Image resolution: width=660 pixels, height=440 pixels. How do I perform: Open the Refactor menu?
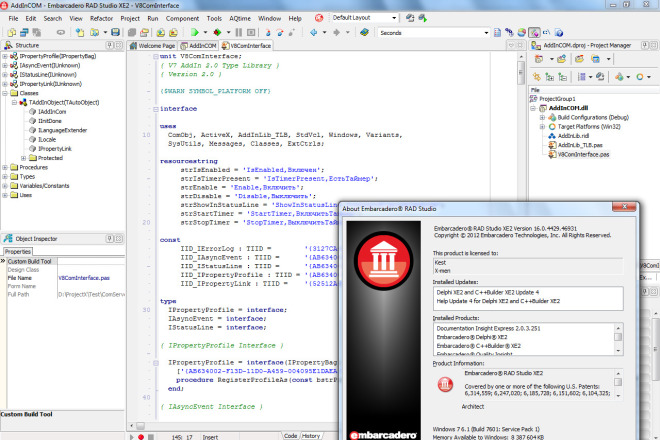[x=101, y=19]
